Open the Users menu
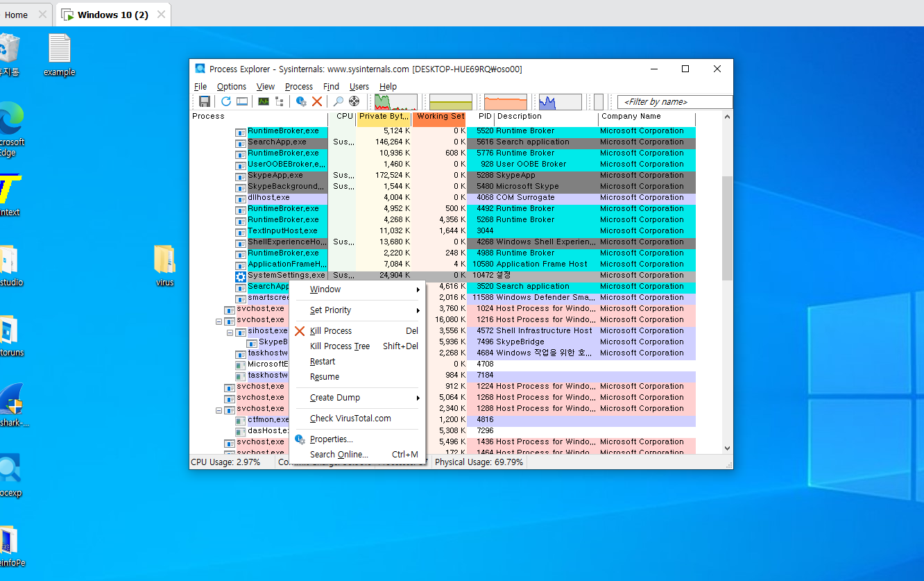924x581 pixels. [359, 87]
